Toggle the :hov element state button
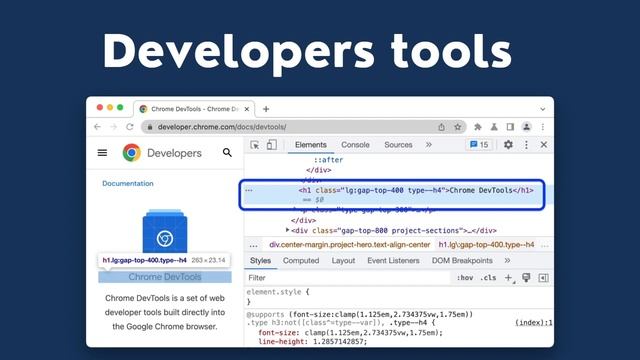640x360 pixels. pyautogui.click(x=465, y=278)
